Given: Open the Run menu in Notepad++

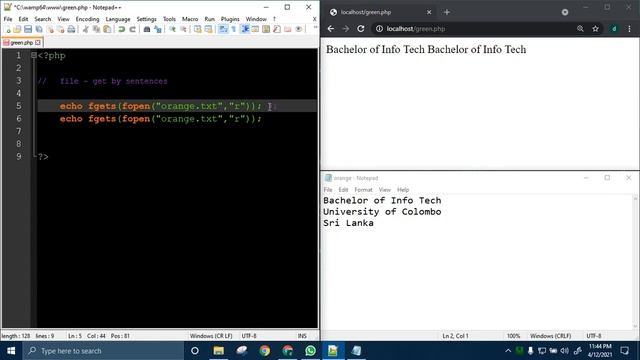Looking at the screenshot, I should 209,19.
